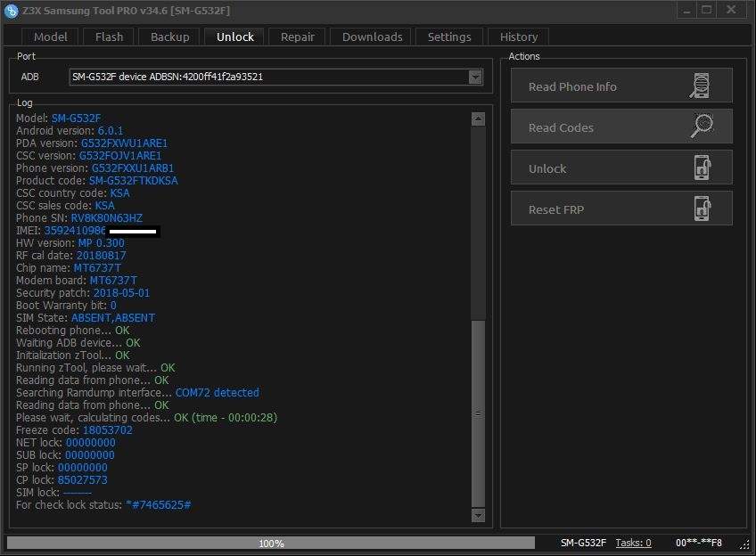
Task: Click the Unlock action button
Action: (x=621, y=168)
